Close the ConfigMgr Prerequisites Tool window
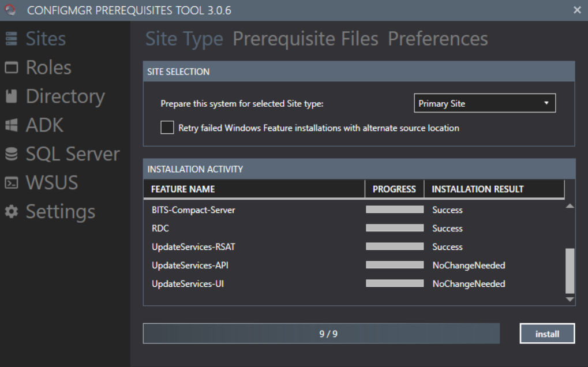The width and height of the screenshot is (588, 367). (577, 10)
